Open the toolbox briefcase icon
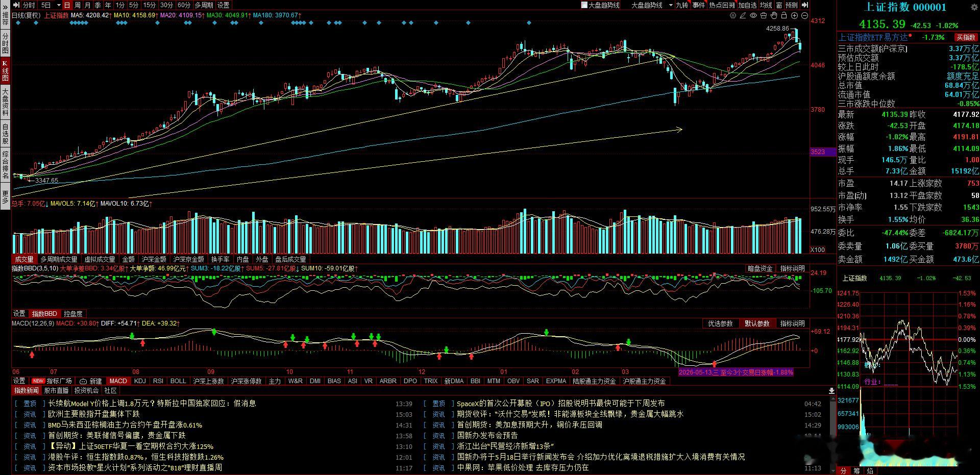Screen dimensions: 980x475 (x=764, y=16)
